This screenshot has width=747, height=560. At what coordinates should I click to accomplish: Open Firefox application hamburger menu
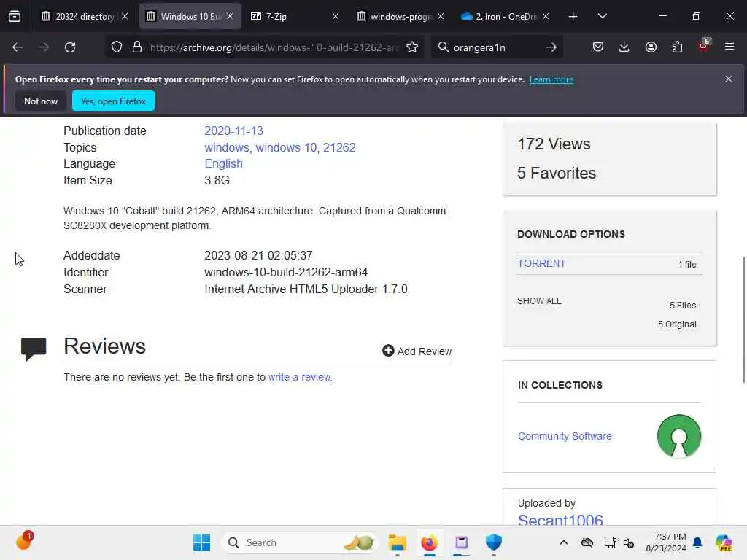coord(729,47)
